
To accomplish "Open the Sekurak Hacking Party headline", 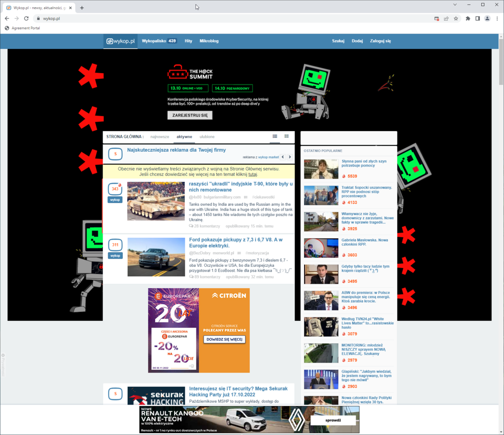I will (238, 391).
